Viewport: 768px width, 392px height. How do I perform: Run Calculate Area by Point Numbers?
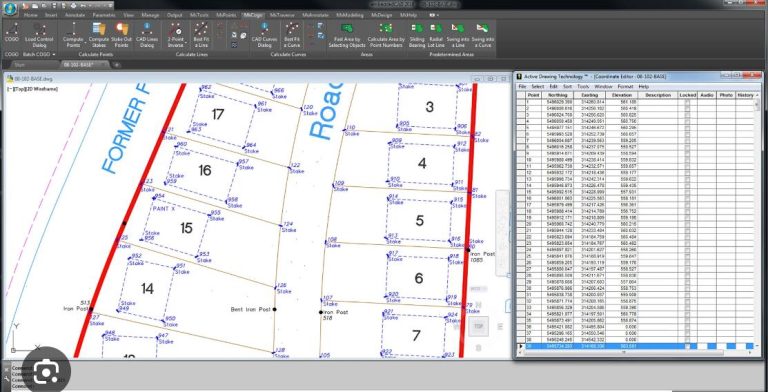386,34
